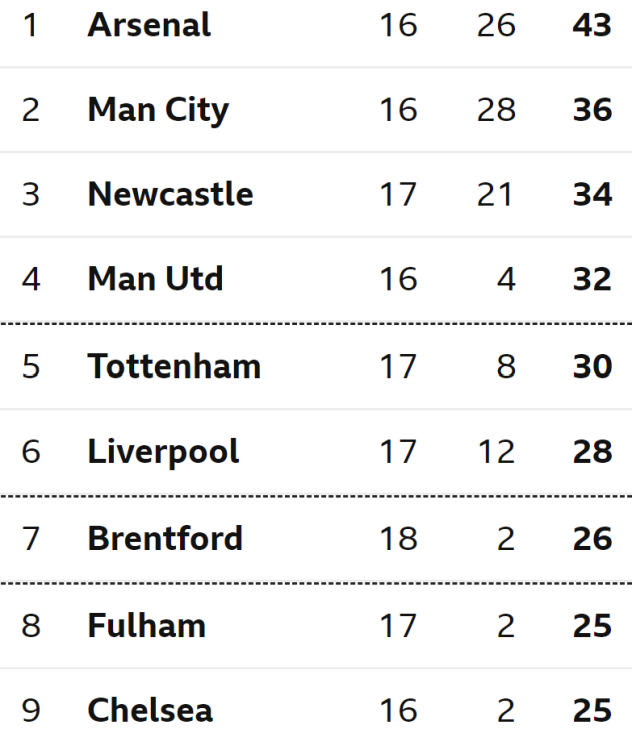The width and height of the screenshot is (632, 750).
Task: Select the Brentford team name
Action: point(165,539)
